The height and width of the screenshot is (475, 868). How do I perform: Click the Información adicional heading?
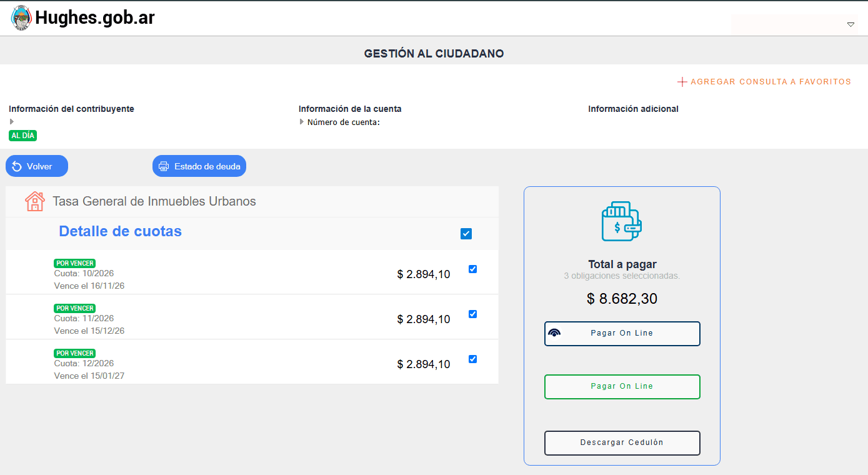633,109
